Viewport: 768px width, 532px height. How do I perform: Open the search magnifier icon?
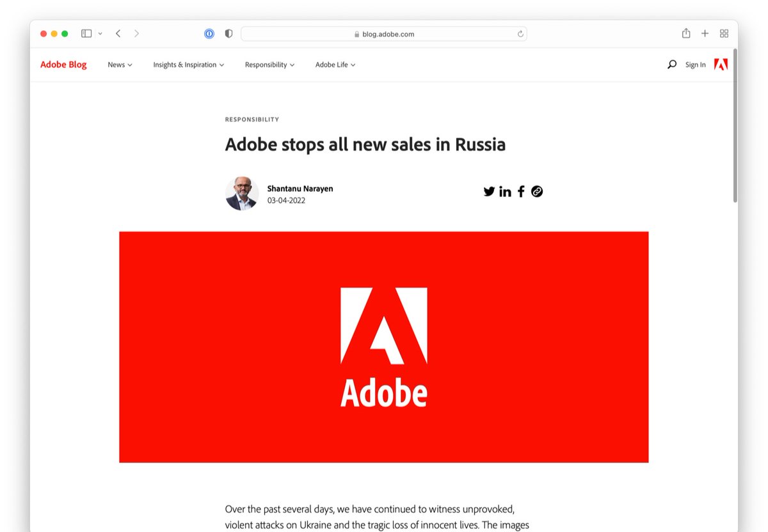coord(671,65)
